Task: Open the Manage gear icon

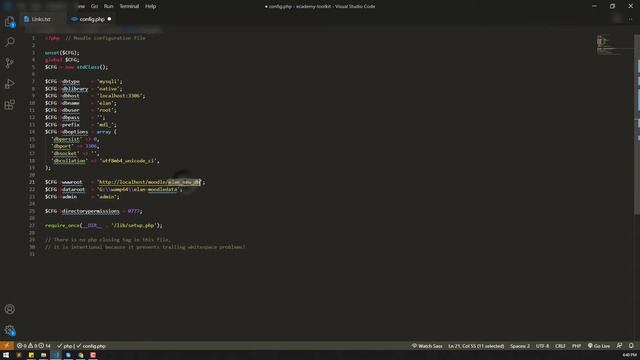Action: [x=10, y=330]
